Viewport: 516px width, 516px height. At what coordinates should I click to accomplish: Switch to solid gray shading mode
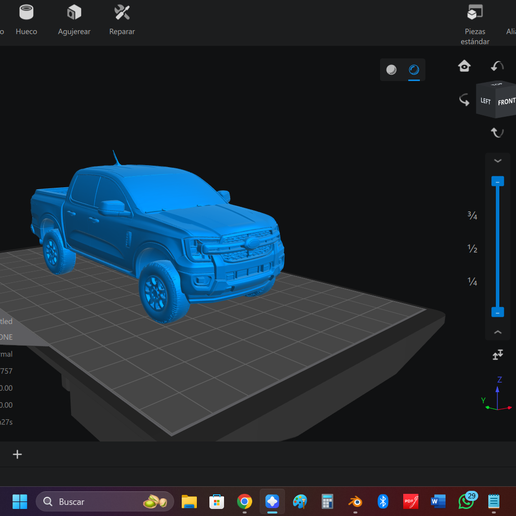391,70
